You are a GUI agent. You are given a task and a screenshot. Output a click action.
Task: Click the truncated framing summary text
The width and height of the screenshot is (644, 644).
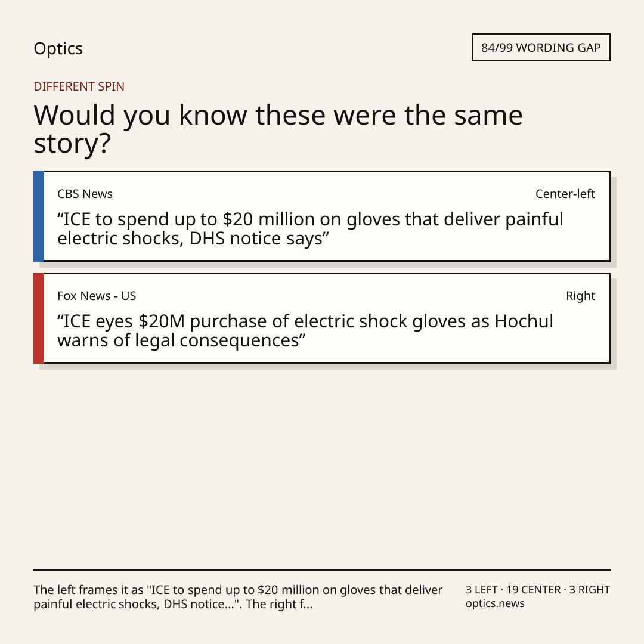[238, 597]
